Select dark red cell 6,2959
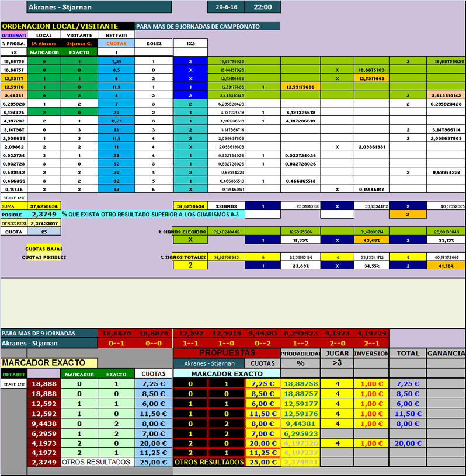 tap(44, 433)
